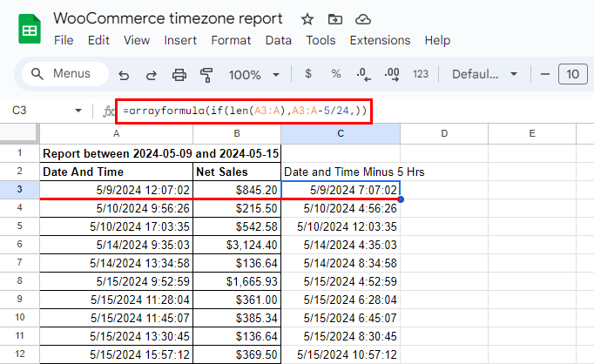Decrease font size with minus button
The width and height of the screenshot is (594, 364).
coord(544,75)
